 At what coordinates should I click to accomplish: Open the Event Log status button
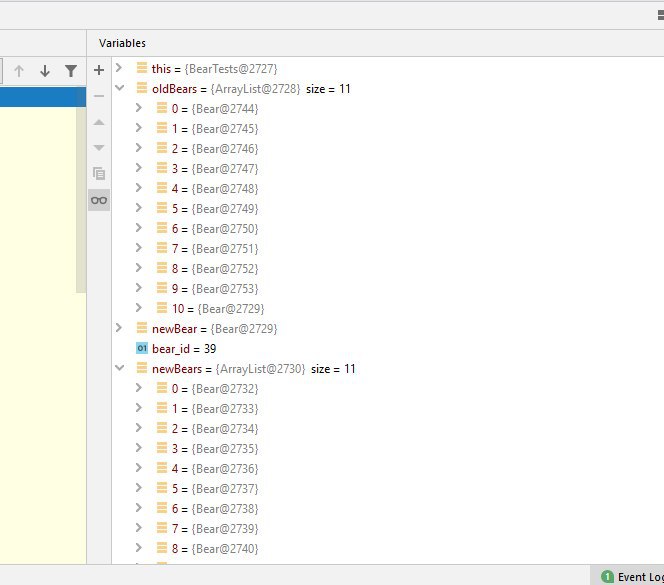coord(627,576)
